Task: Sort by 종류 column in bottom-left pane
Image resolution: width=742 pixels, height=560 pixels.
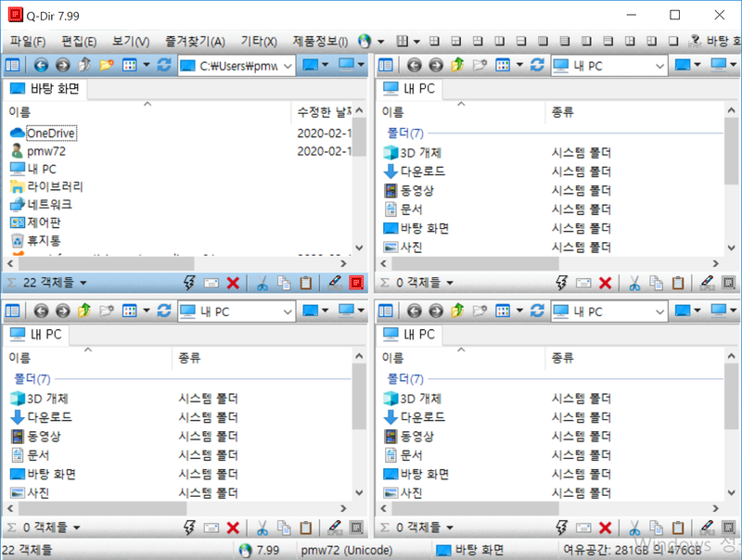Action: pos(262,358)
